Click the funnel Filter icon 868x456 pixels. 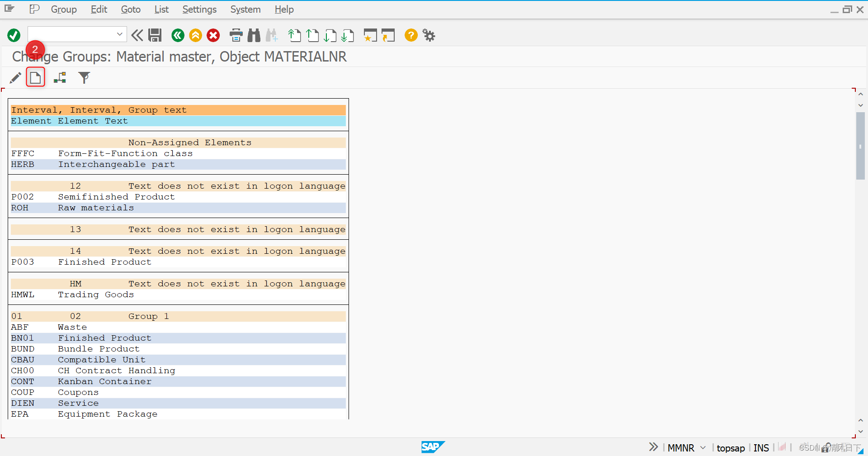point(84,78)
